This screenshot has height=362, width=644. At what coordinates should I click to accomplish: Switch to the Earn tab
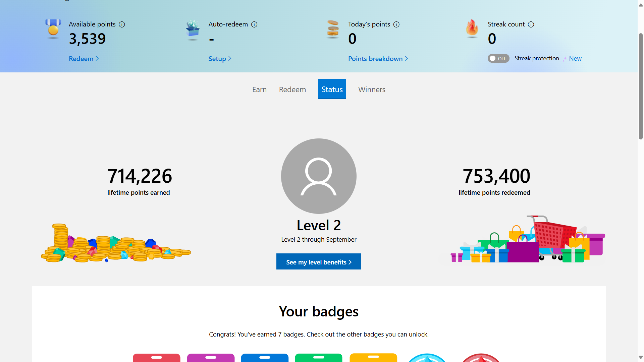point(259,89)
